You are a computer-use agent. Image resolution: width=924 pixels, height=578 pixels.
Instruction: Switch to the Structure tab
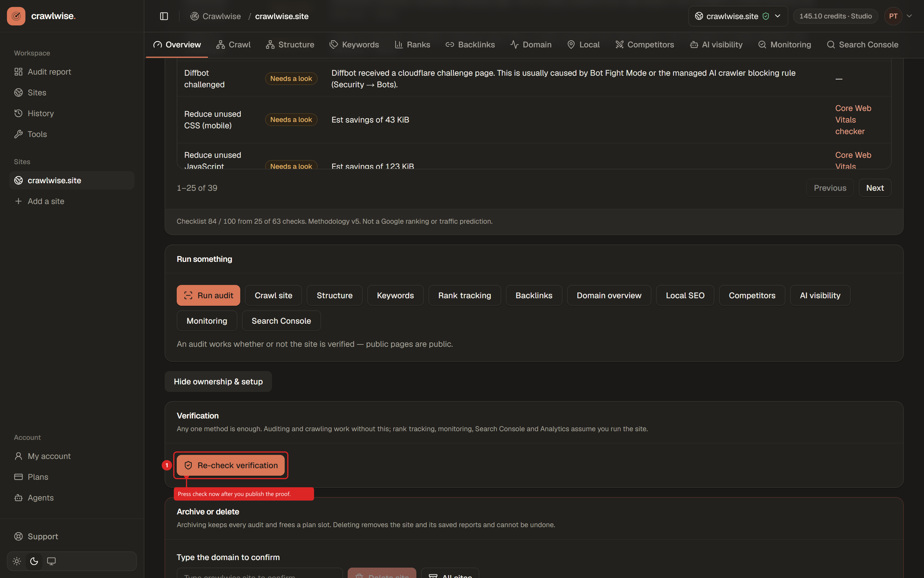click(x=290, y=45)
